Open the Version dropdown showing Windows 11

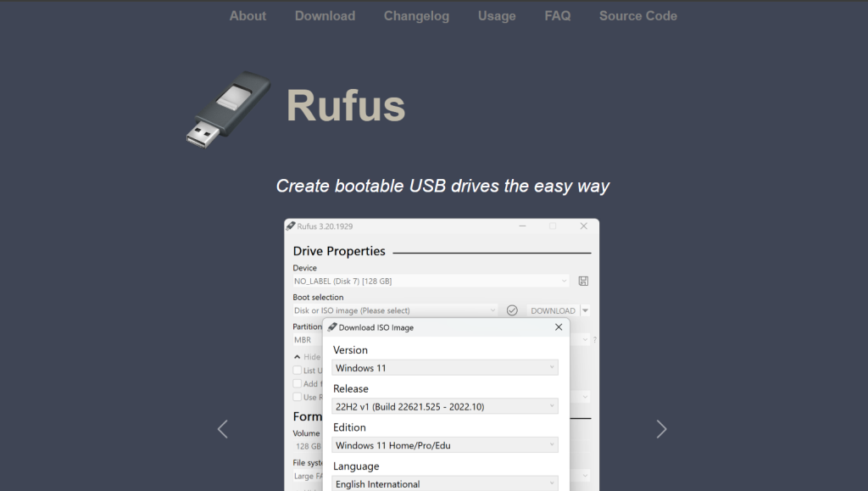(x=445, y=368)
